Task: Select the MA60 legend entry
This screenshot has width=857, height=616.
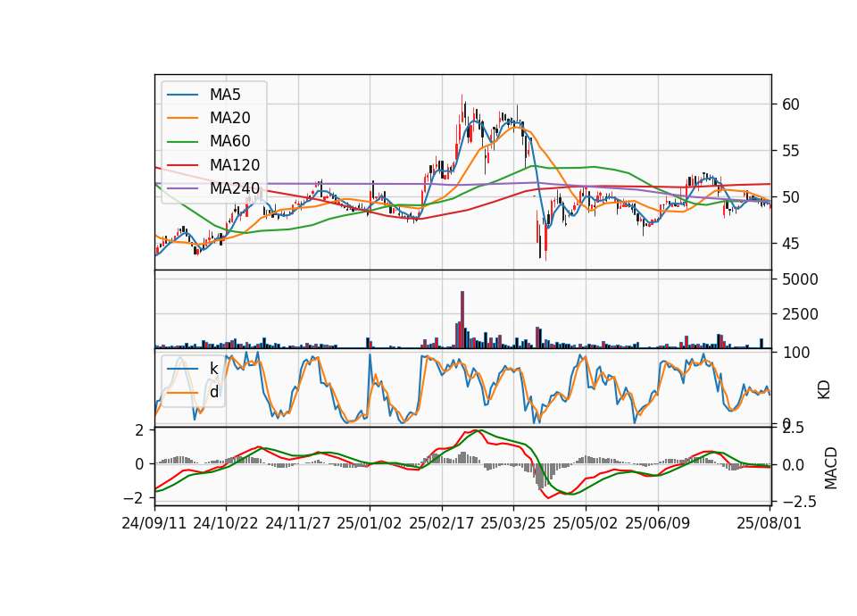Action: click(229, 142)
